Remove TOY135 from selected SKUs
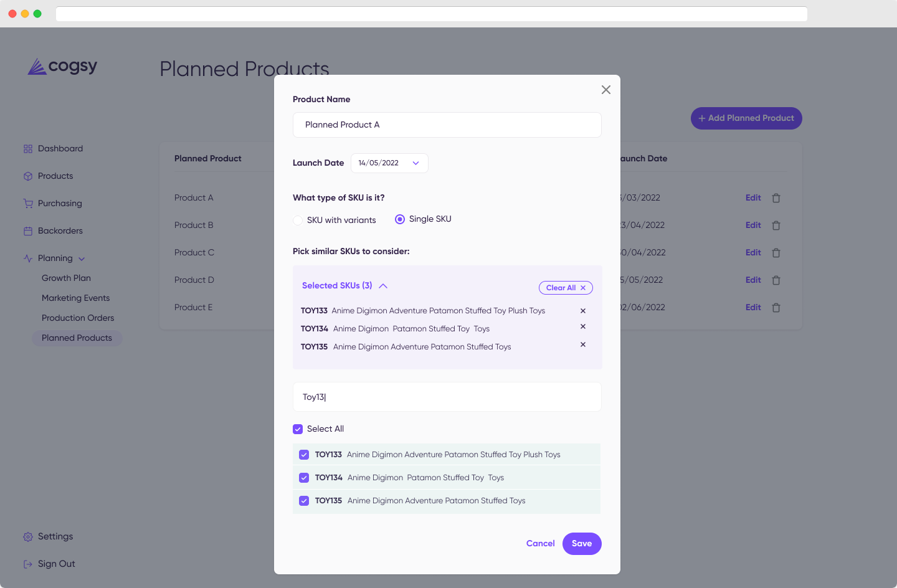 coord(583,344)
